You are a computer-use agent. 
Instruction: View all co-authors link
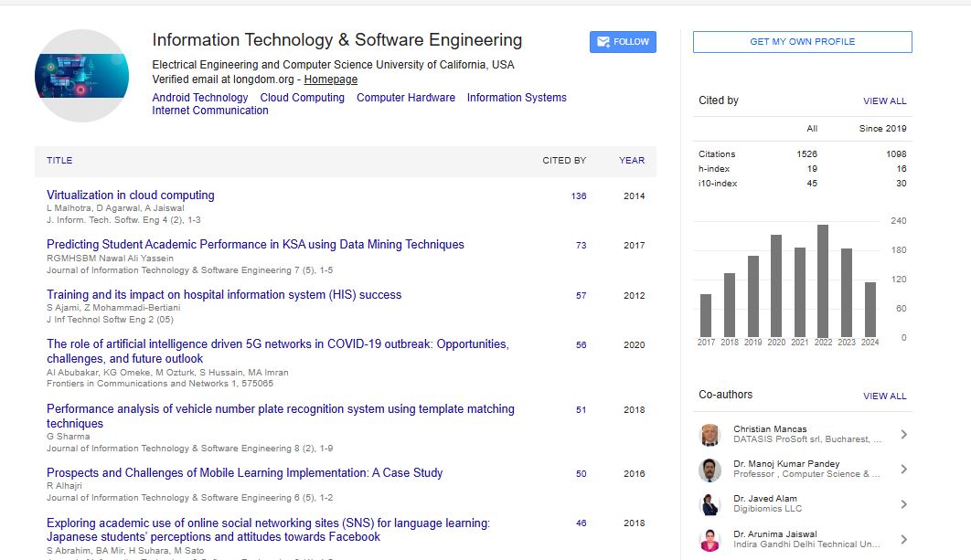[x=884, y=396]
